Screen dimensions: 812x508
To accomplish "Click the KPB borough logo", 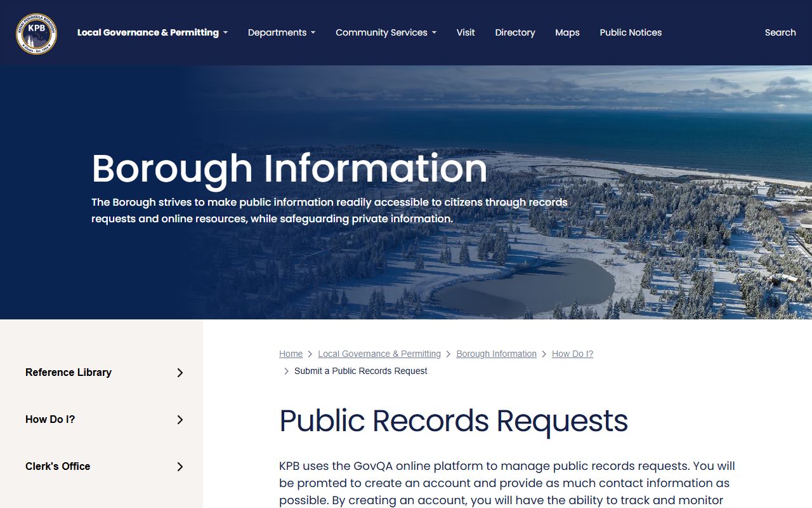I will pos(36,33).
